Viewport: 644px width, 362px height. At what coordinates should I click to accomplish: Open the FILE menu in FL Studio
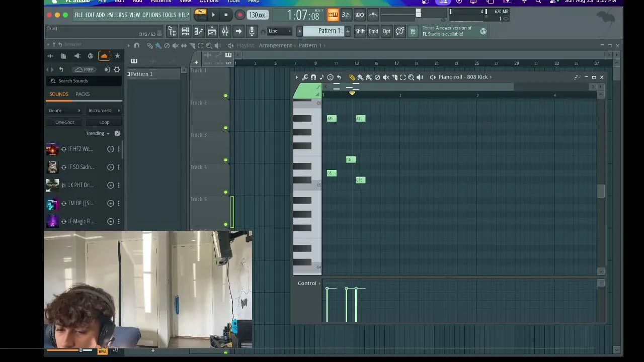pos(78,15)
